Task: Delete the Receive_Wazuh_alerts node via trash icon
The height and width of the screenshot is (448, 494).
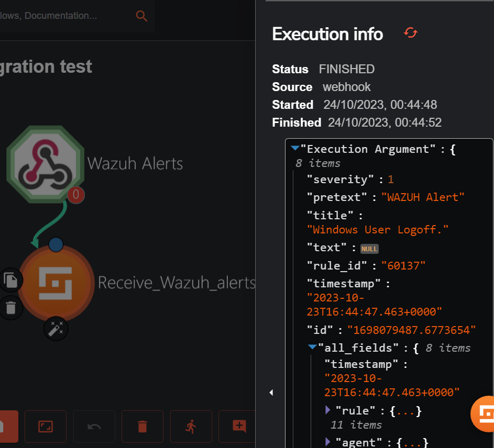Action: [x=11, y=307]
